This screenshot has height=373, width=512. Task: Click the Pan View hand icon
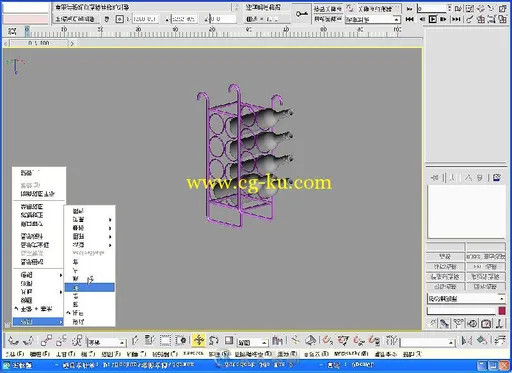coord(480,9)
